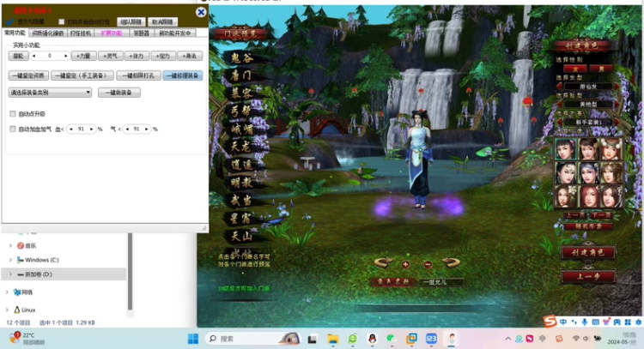Click the zoom-in plus icon below the character
This screenshot has height=349, width=644.
tap(405, 264)
